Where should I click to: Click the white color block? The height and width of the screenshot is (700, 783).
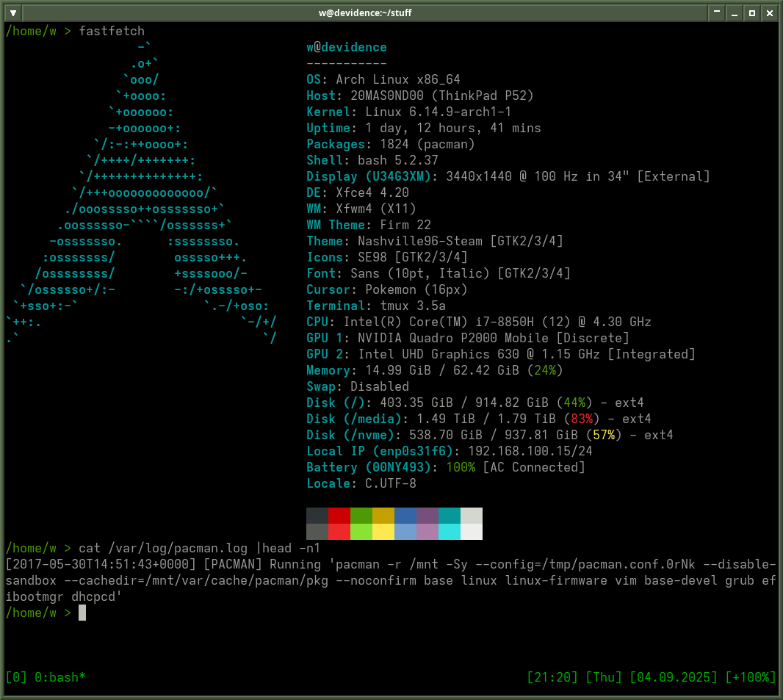pos(471,531)
